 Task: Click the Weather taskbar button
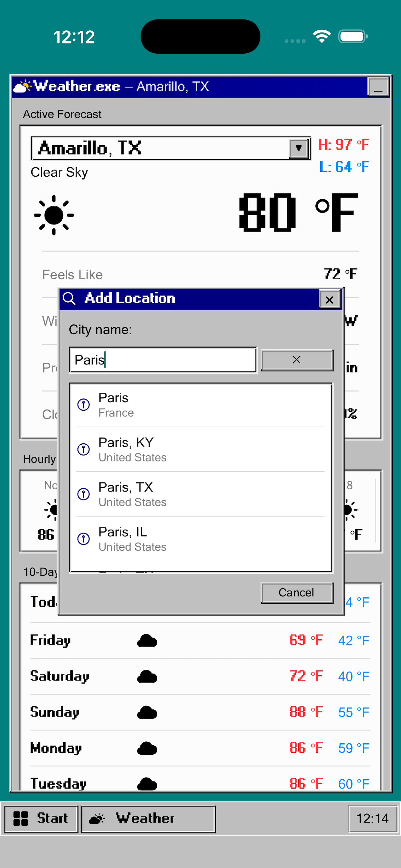coord(148,819)
